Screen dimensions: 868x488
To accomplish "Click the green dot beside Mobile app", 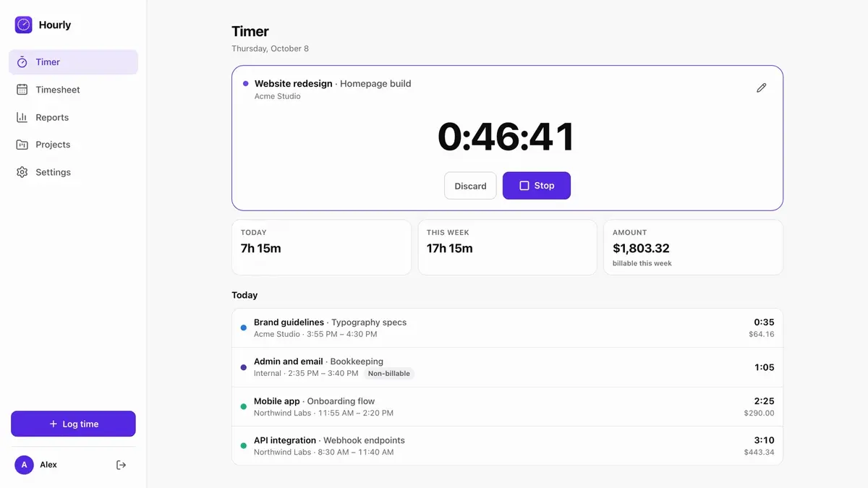I will tap(244, 406).
